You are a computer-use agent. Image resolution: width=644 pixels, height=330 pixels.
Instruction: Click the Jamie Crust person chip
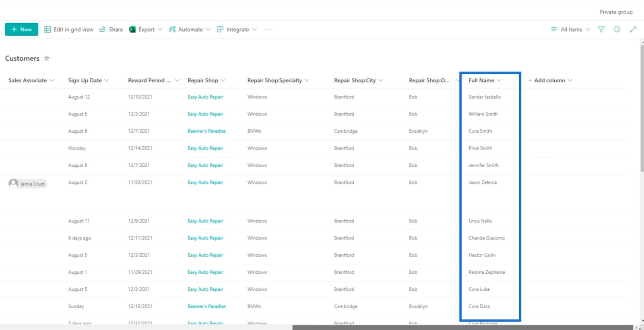[27, 184]
